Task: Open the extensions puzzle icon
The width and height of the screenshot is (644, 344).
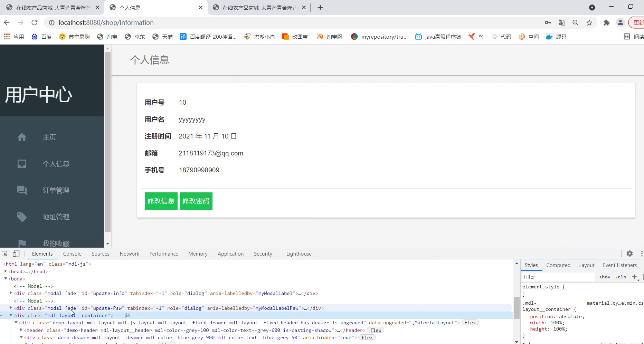Action: click(x=606, y=22)
